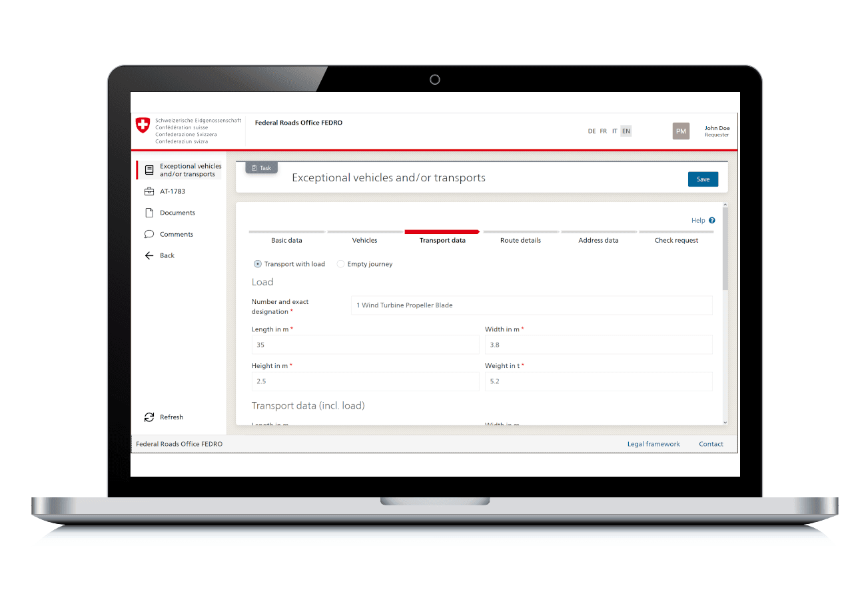The width and height of the screenshot is (868, 604).
Task: Open Comments in sidebar
Action: (x=177, y=234)
